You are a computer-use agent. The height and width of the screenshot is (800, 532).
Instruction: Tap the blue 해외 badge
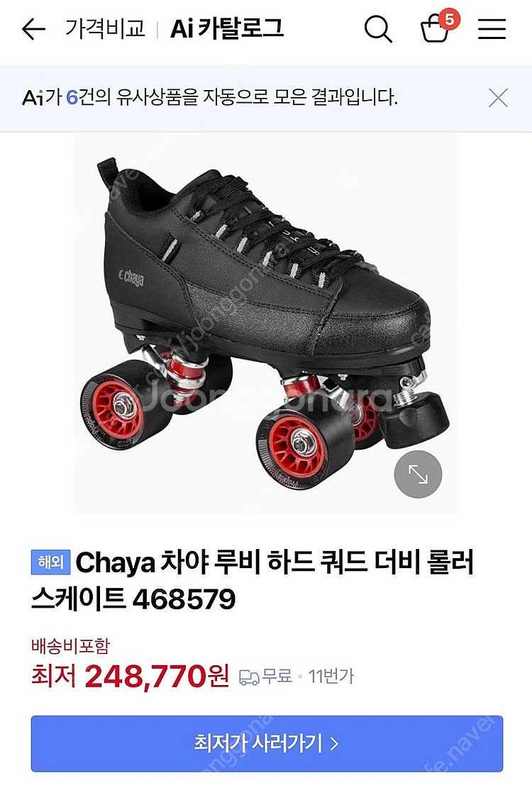point(50,562)
